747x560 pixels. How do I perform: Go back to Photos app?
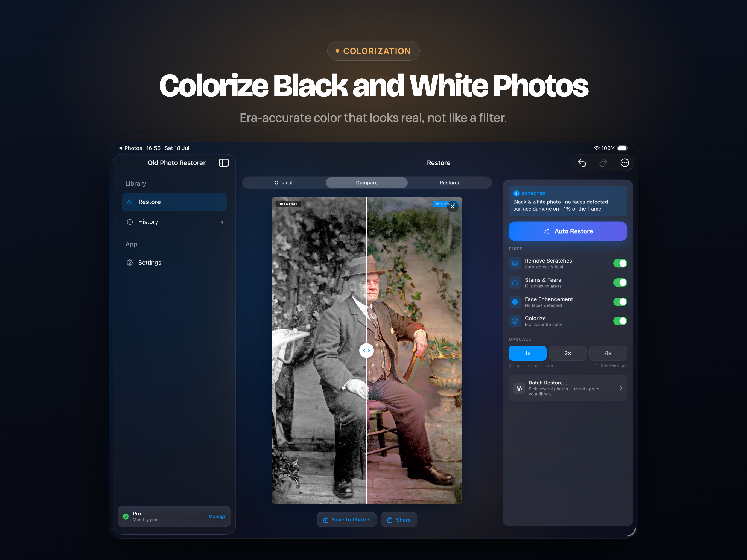coord(130,148)
